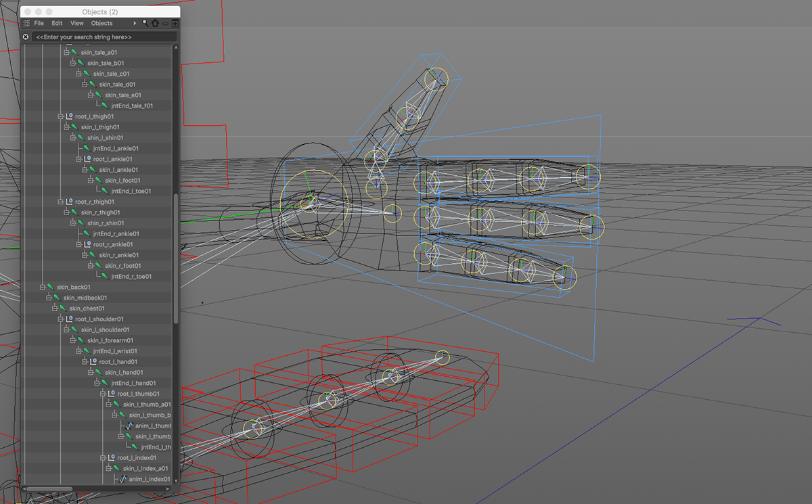Screen dimensions: 812x504
Task: Clear the search field with the X icon
Action: [x=26, y=37]
